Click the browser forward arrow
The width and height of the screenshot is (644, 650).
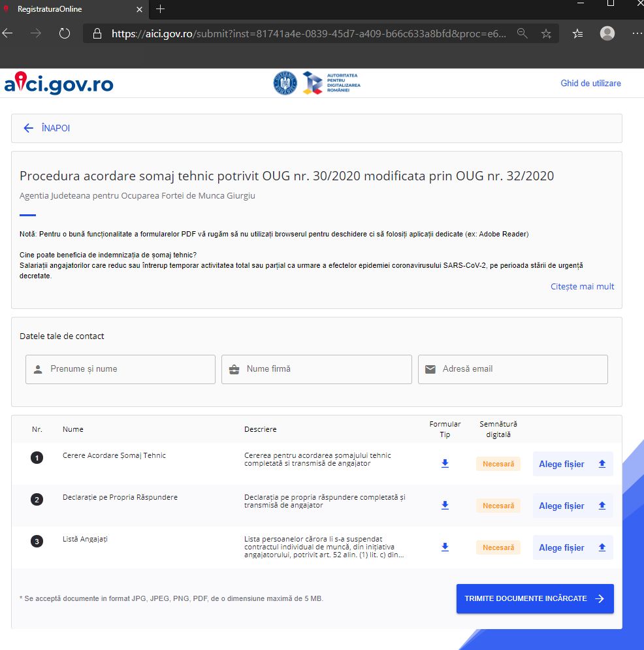[36, 33]
